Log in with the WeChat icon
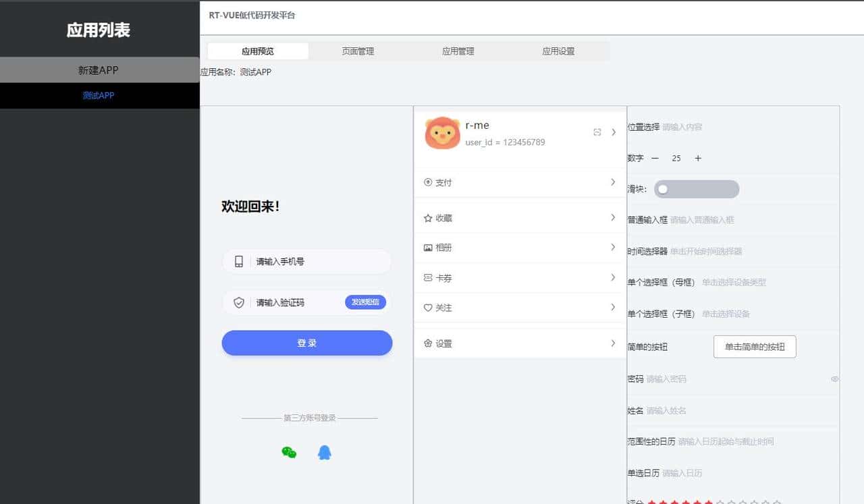Viewport: 864px width, 504px height. click(x=289, y=453)
